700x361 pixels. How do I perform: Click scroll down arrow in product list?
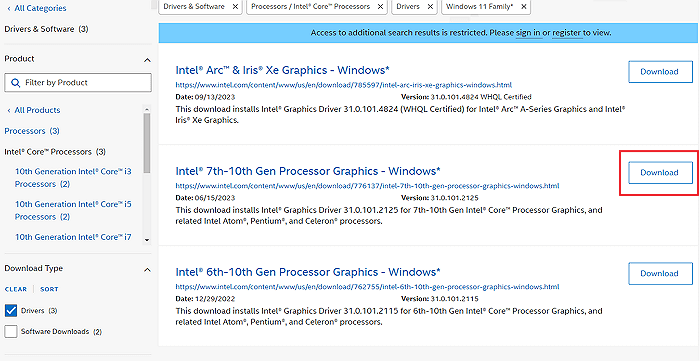click(147, 240)
